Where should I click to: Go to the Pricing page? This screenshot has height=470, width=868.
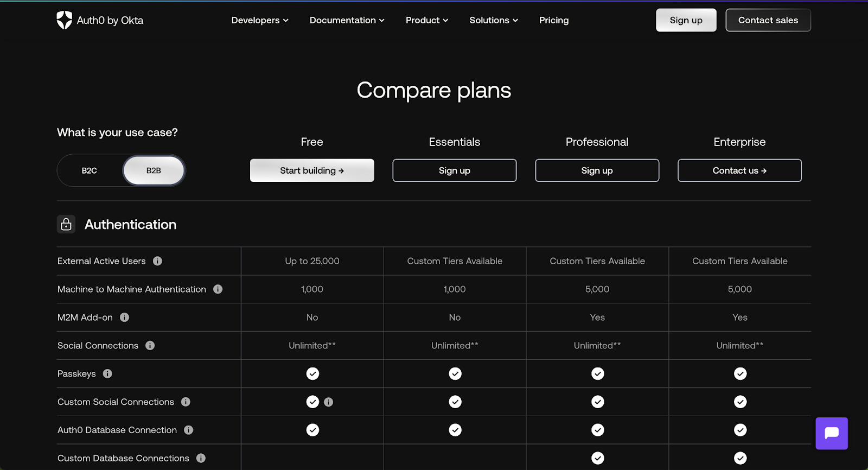point(554,20)
